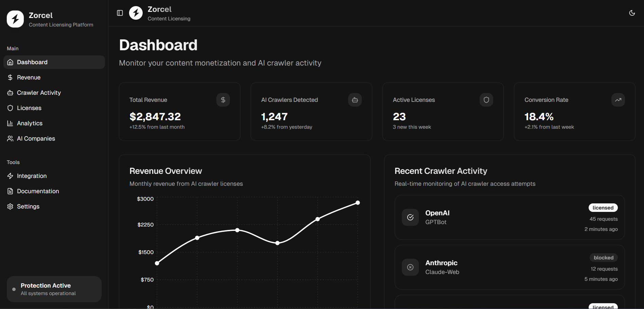The image size is (644, 309).
Task: Open Settings in sidebar
Action: point(54,206)
